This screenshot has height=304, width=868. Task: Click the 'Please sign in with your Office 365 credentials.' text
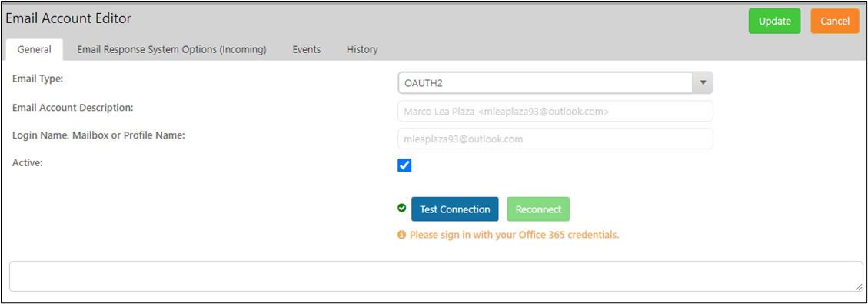point(514,235)
